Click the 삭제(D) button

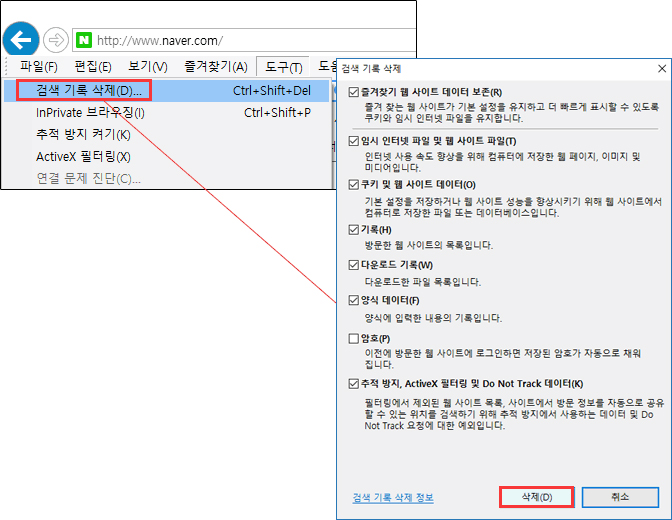[x=536, y=497]
